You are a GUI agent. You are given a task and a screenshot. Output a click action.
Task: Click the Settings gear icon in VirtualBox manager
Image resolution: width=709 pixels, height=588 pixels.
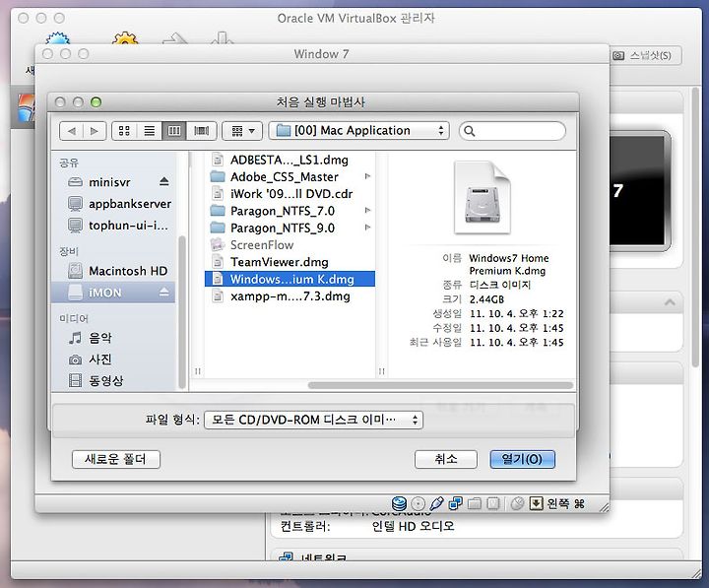coord(125,38)
